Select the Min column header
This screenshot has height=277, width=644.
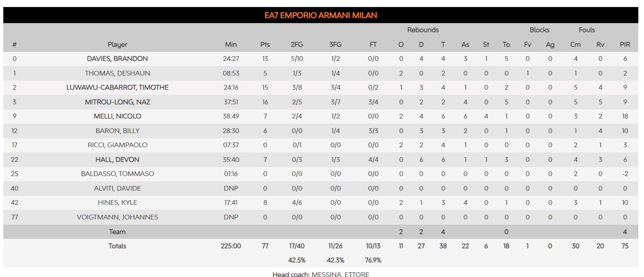coord(231,45)
